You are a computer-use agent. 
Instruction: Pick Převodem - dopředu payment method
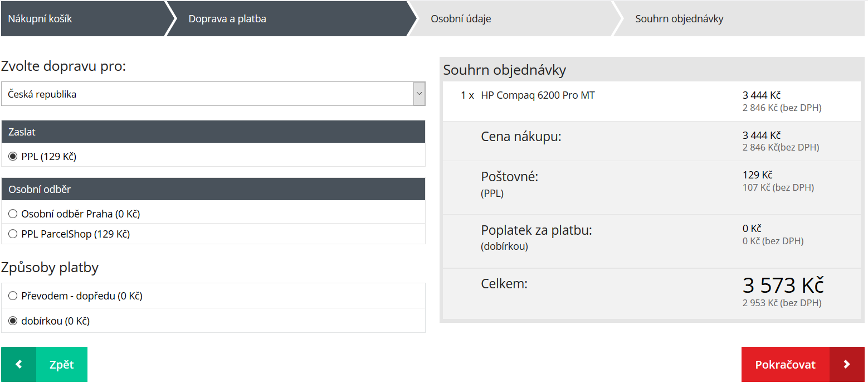[x=13, y=296]
